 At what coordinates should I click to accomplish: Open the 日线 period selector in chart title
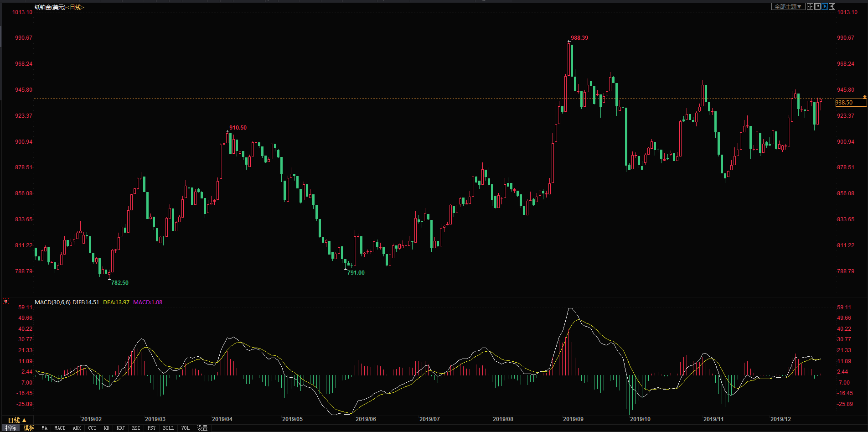[x=75, y=7]
